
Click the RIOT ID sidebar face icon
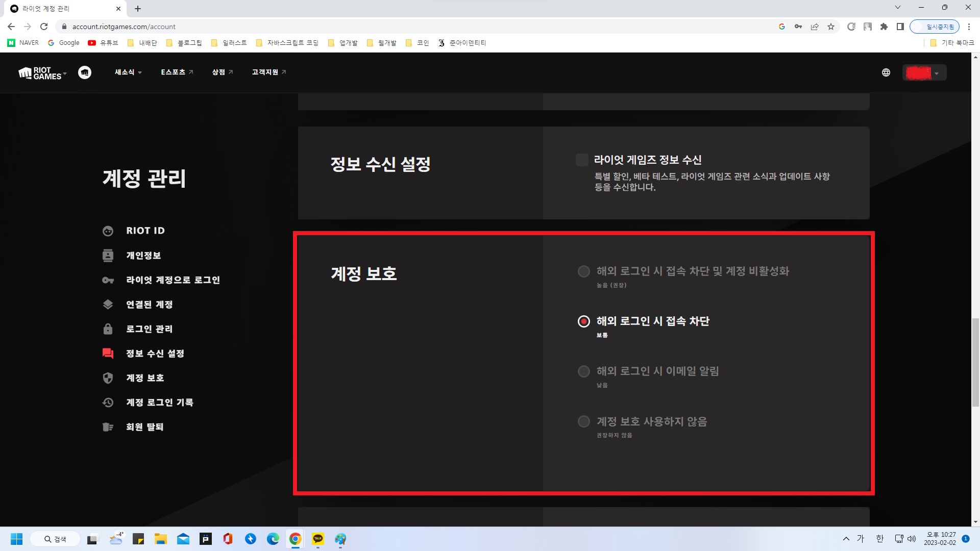click(108, 231)
